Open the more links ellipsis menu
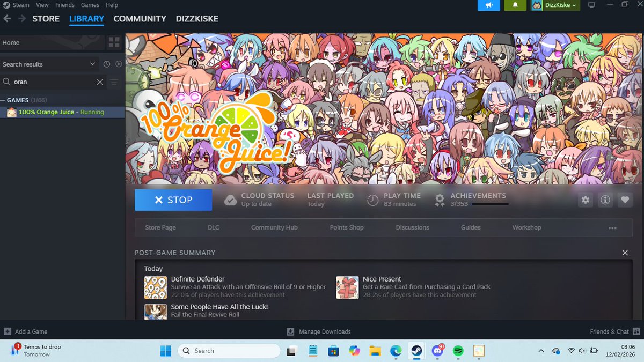This screenshot has width=644, height=362. click(x=612, y=228)
